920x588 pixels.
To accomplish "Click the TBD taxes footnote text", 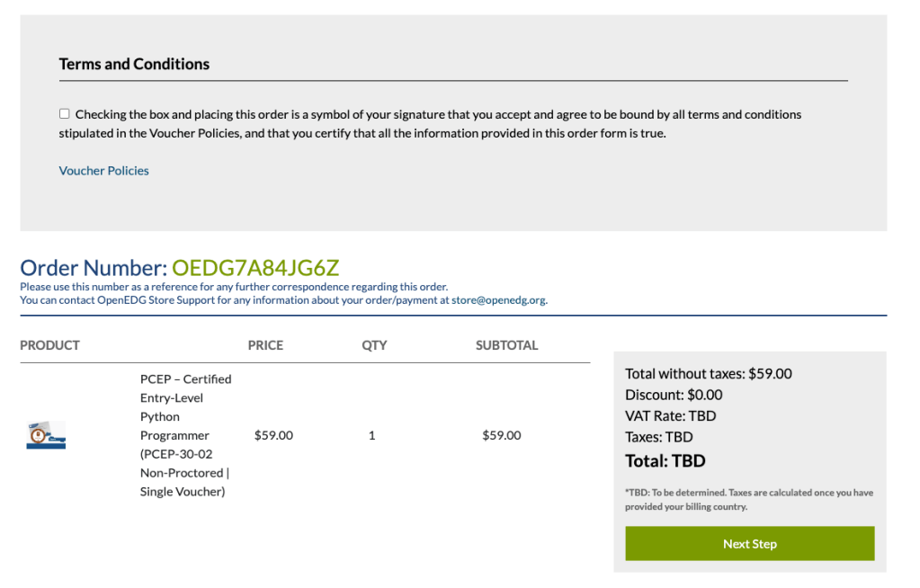I will pyautogui.click(x=748, y=500).
